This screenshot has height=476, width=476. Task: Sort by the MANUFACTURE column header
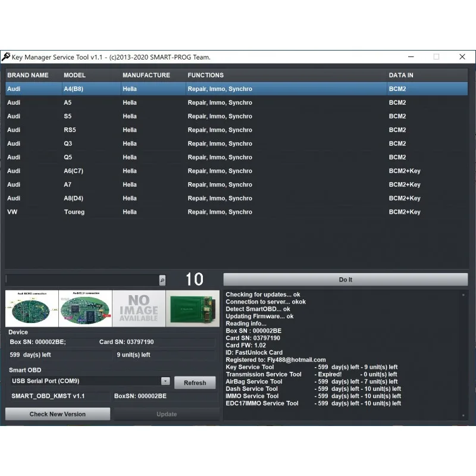(x=146, y=76)
